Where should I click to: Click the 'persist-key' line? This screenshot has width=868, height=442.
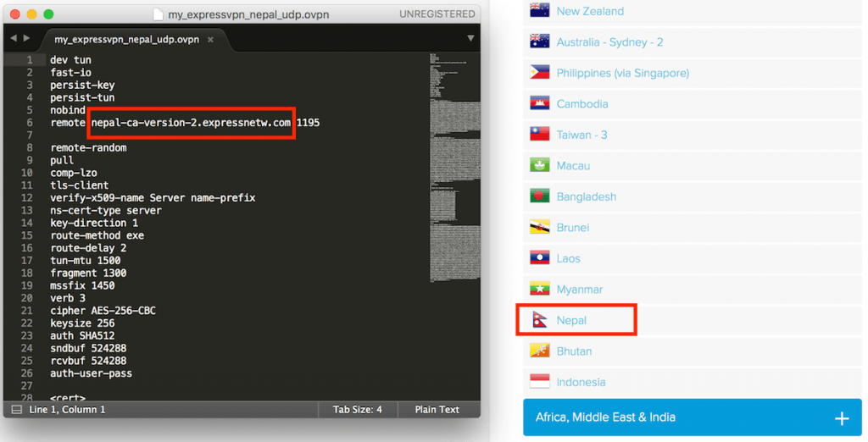(82, 86)
